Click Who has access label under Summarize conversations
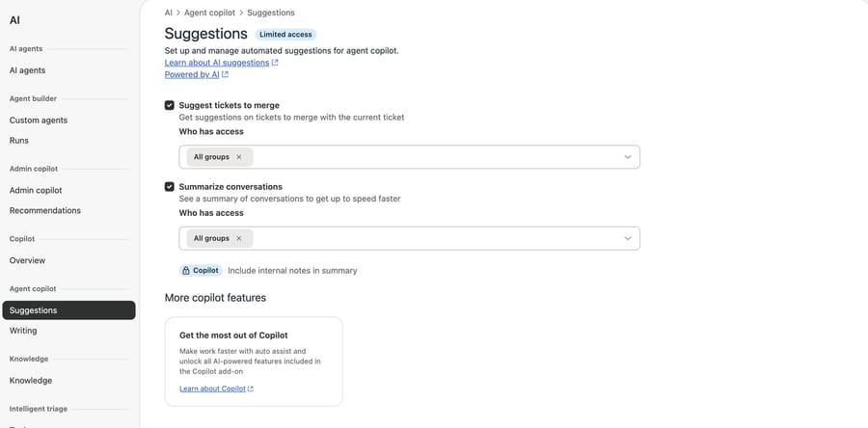The width and height of the screenshot is (868, 428). pos(211,213)
